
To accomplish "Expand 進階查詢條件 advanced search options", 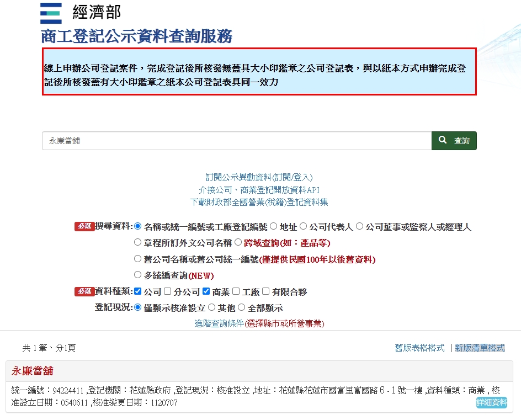I will [259, 323].
